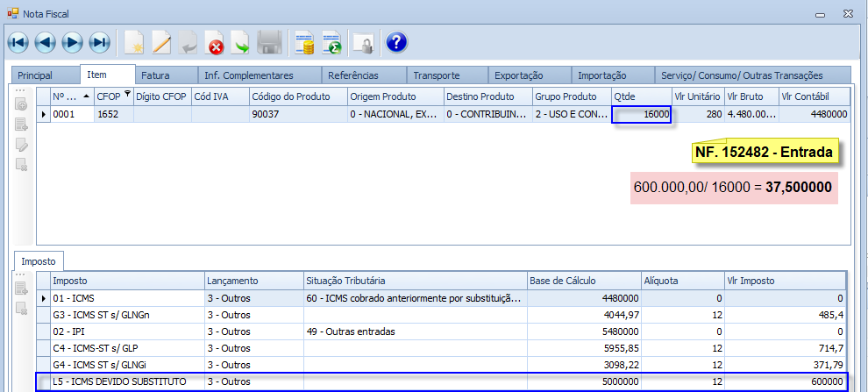Select the C4 - ICMS-ST s/ GLP row

(442, 348)
